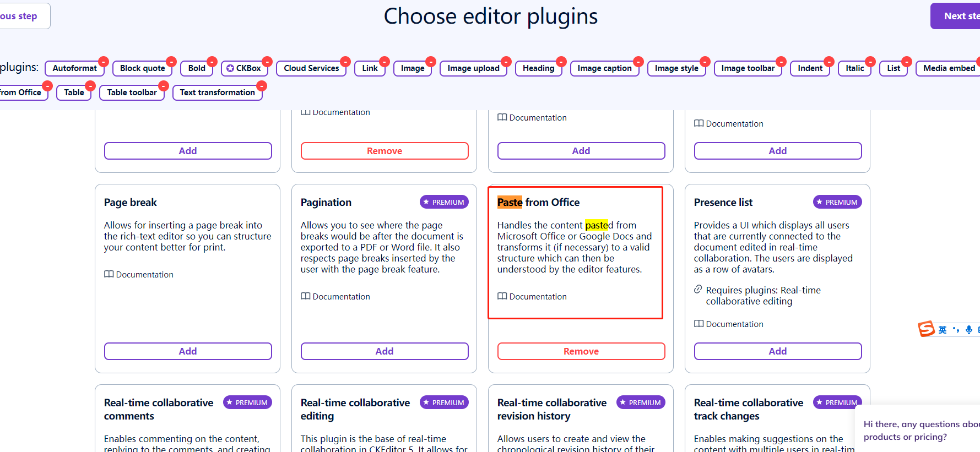
Task: Remove Indent plugin with its minus badge
Action: pos(829,62)
